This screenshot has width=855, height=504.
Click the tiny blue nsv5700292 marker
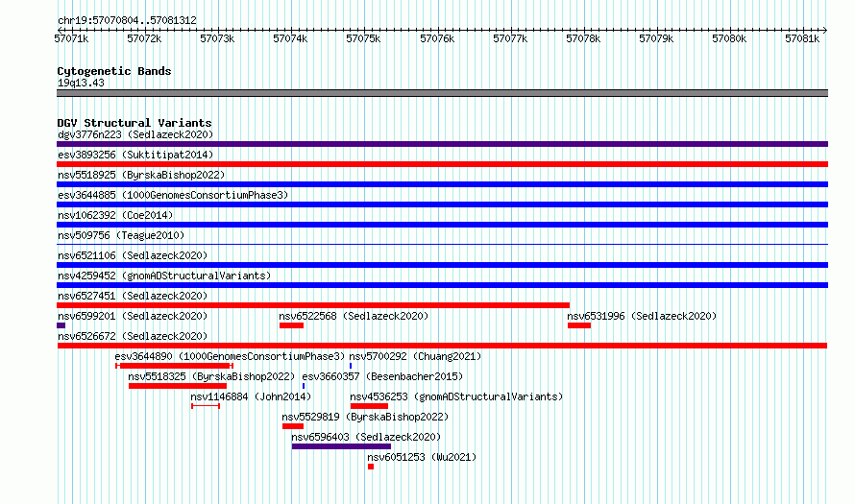click(351, 366)
